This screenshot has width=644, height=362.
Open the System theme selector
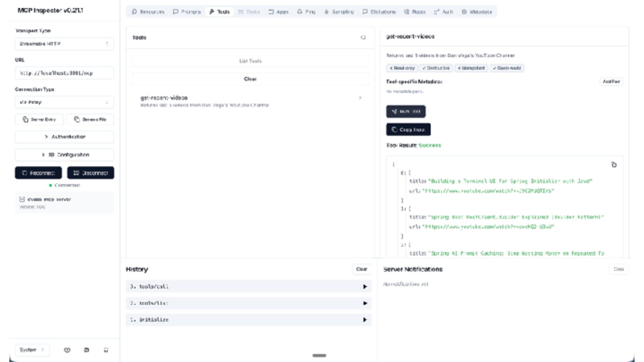[x=32, y=350]
